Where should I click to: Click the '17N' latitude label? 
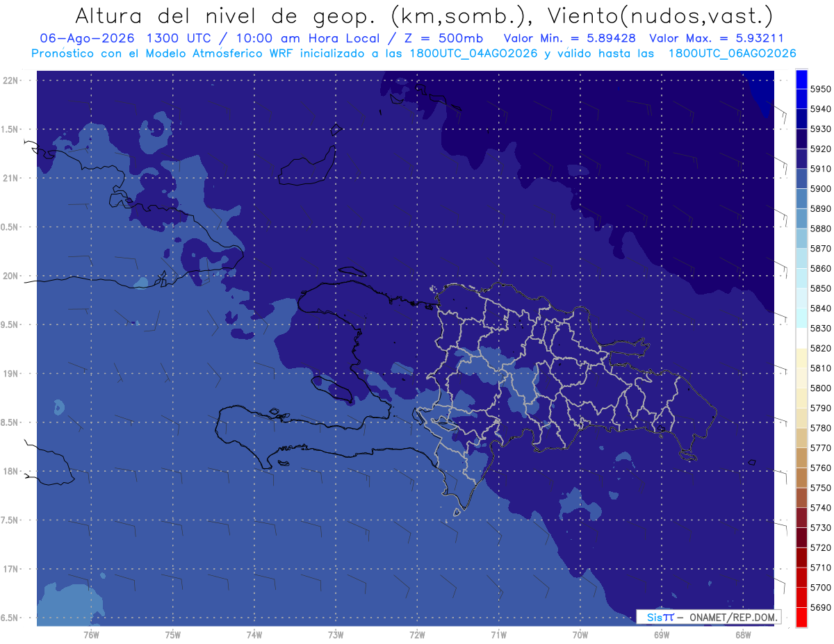pos(10,569)
